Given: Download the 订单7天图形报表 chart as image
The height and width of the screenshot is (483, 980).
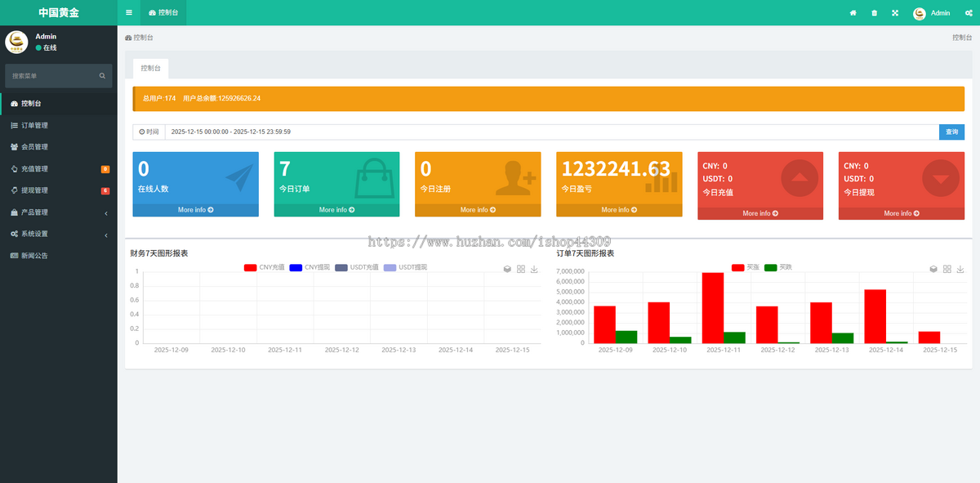Looking at the screenshot, I should point(960,269).
